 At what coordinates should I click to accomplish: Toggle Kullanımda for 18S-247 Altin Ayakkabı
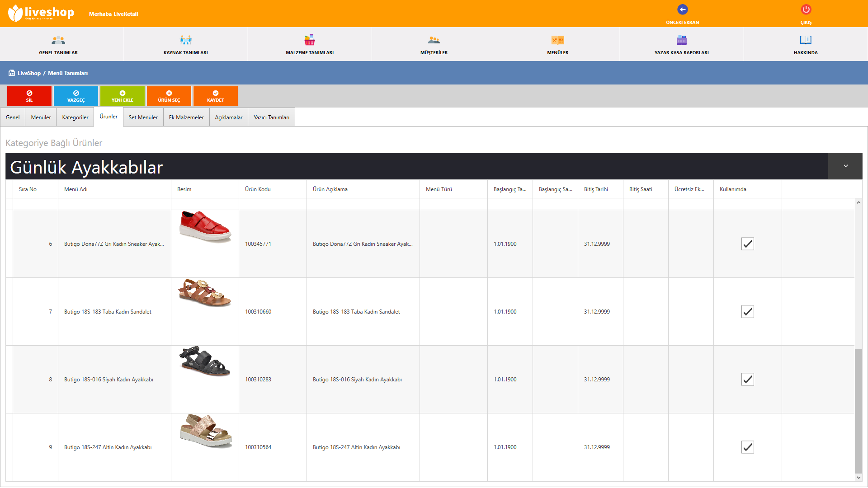click(x=748, y=447)
